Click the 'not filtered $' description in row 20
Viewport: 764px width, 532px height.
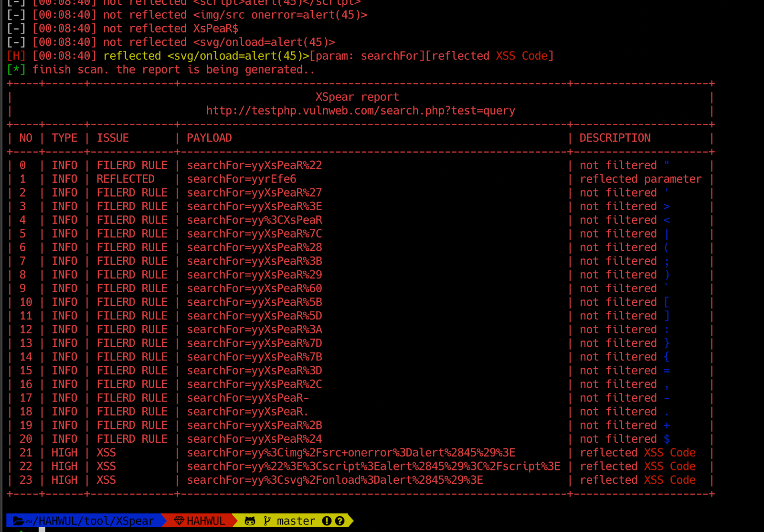pos(623,438)
